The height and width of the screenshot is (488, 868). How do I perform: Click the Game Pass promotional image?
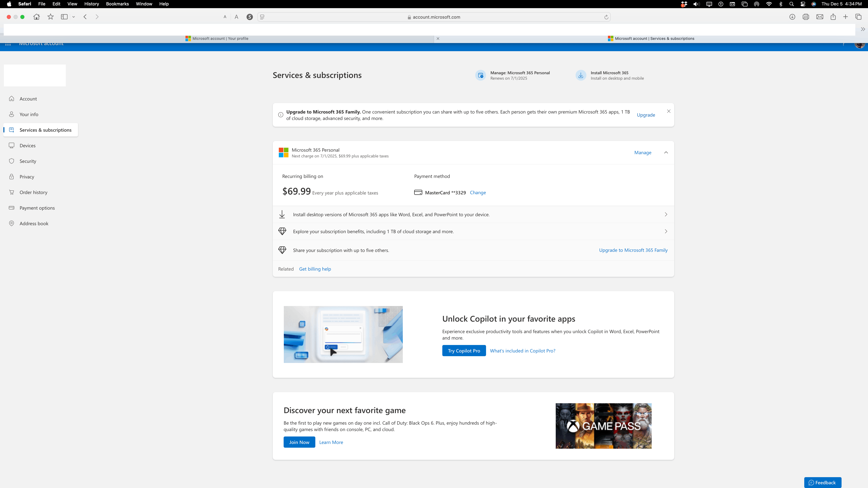603,426
